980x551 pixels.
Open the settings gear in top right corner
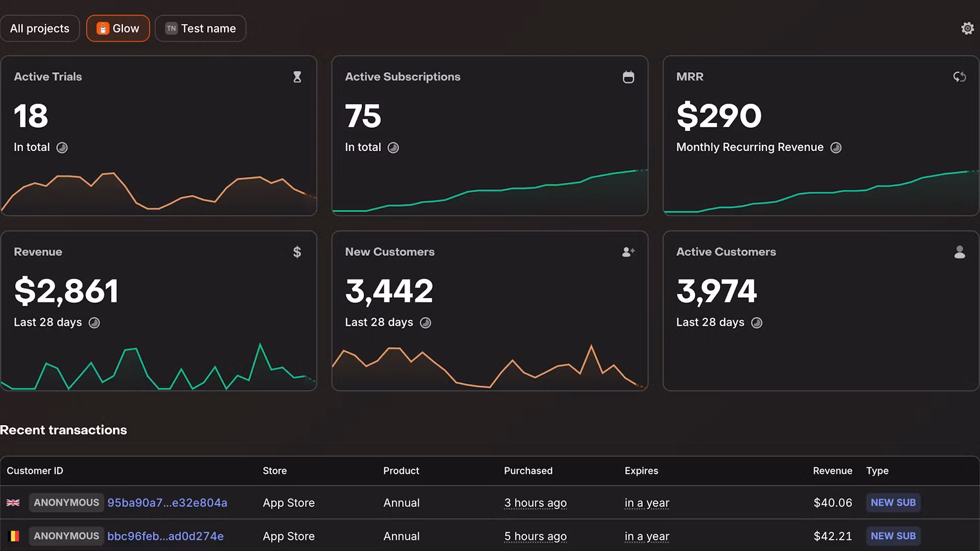[x=967, y=28]
